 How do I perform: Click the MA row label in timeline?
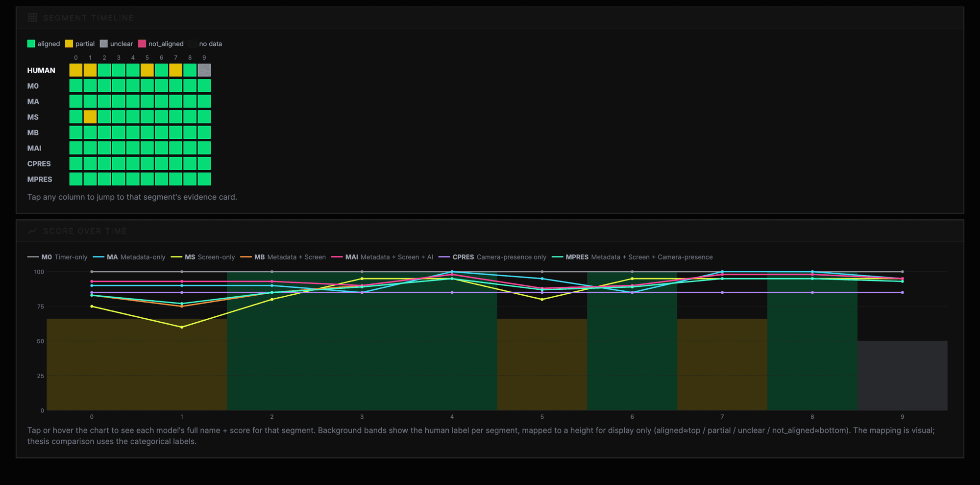(33, 102)
